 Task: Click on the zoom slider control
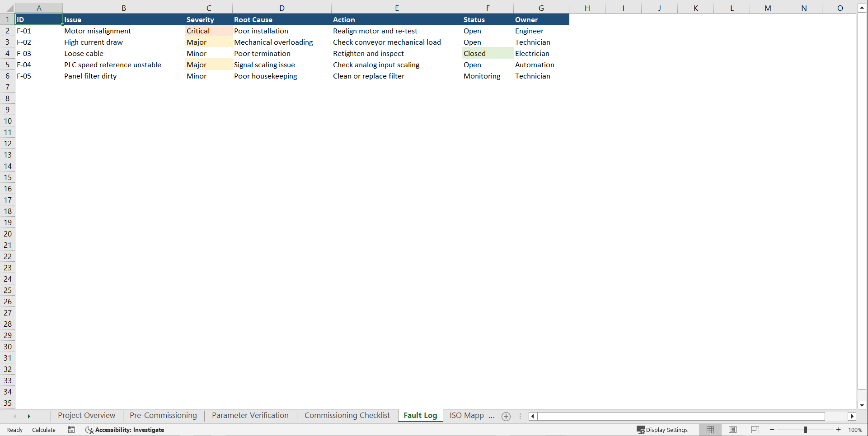tap(806, 430)
